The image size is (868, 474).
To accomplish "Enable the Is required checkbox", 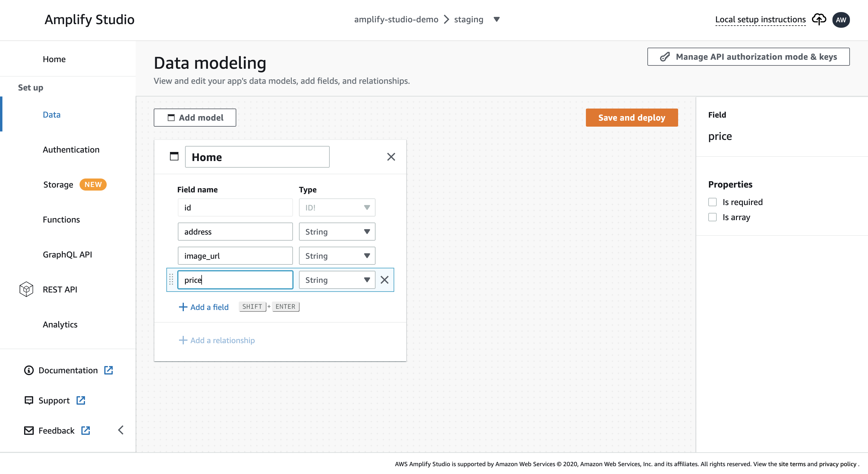I will point(712,202).
